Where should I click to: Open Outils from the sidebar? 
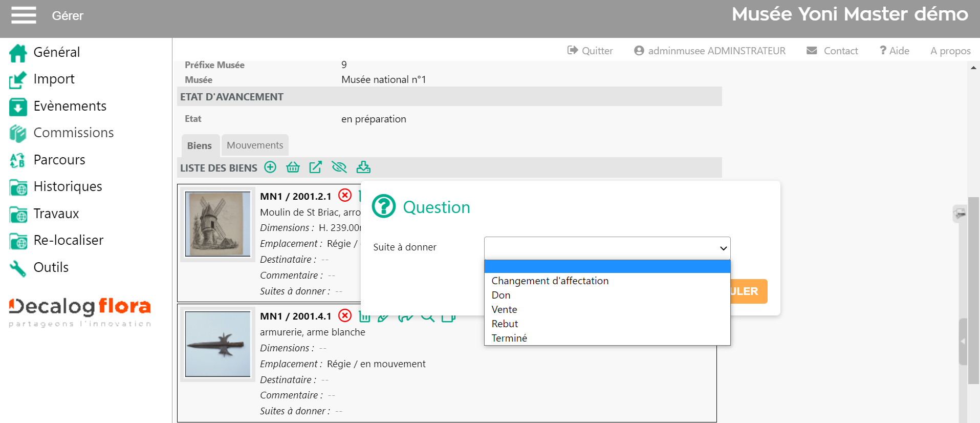tap(51, 267)
